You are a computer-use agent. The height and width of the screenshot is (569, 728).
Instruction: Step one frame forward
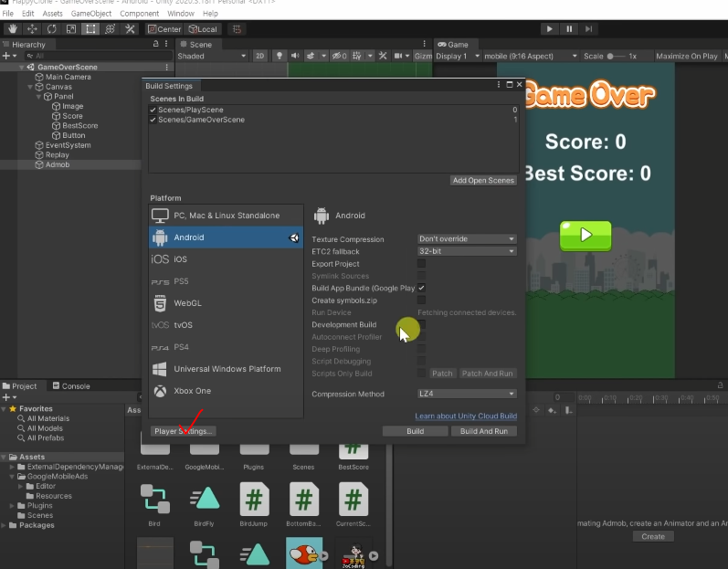[589, 29]
